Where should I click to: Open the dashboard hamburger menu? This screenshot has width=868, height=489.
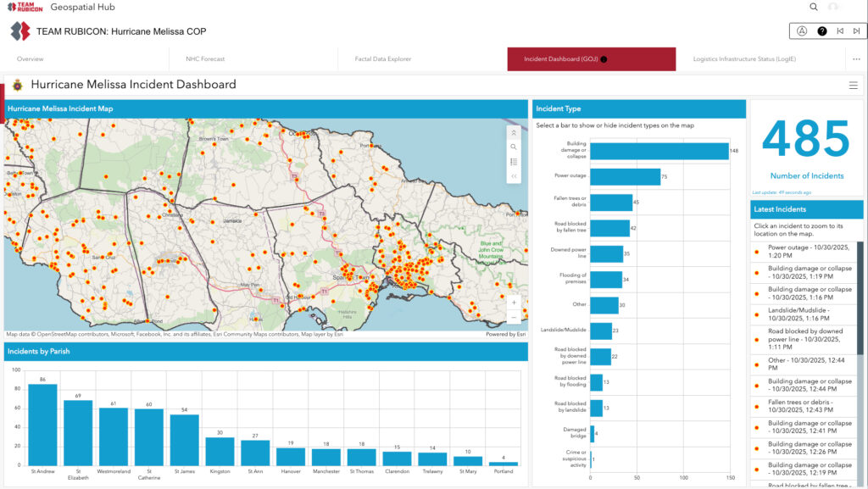(x=854, y=85)
